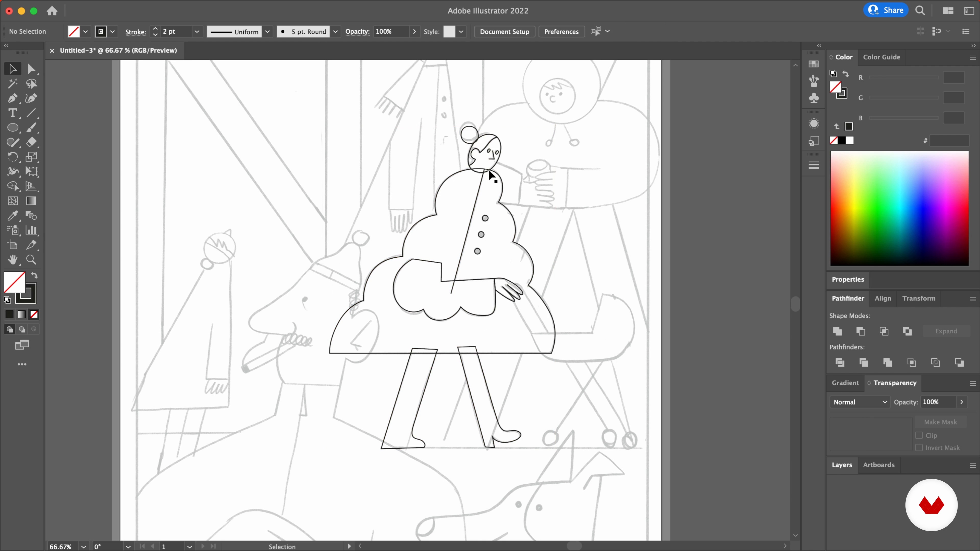
Task: Switch to Draw Behind mode
Action: [22, 329]
